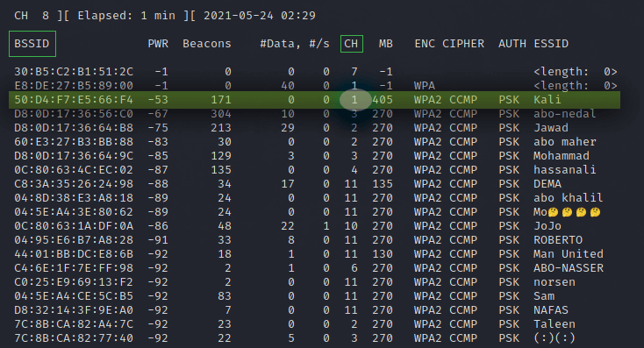Click the #Data column header
The image size is (644, 348).
[281, 44]
